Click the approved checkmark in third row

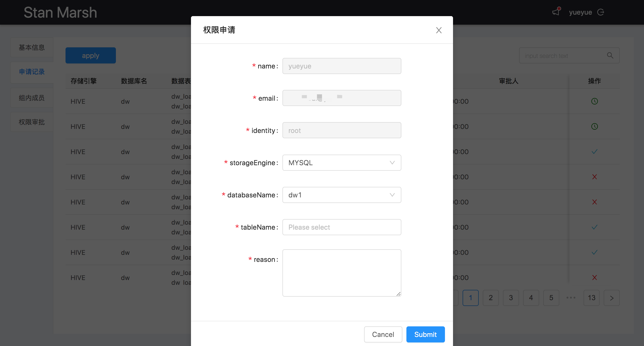[x=594, y=152]
